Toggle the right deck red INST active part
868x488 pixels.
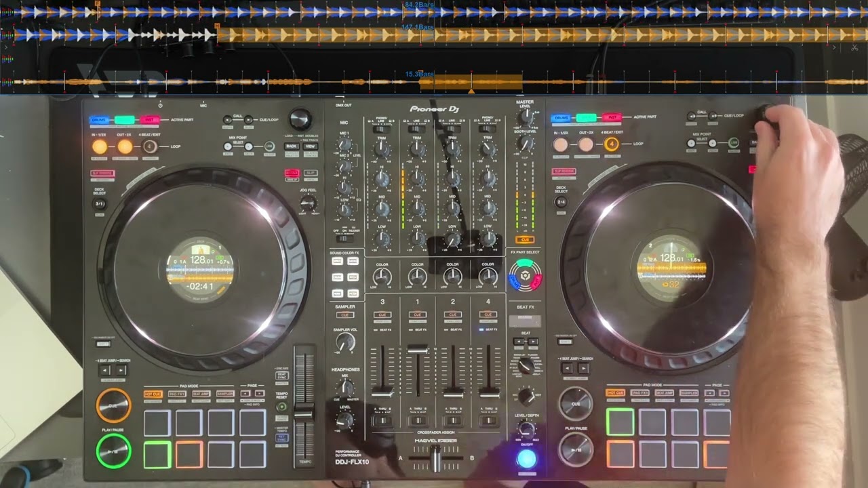point(612,118)
